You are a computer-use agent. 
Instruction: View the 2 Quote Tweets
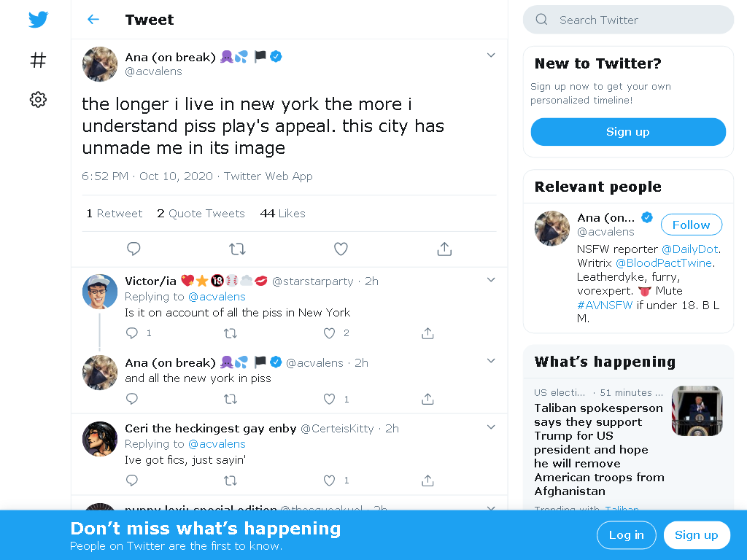tap(201, 214)
